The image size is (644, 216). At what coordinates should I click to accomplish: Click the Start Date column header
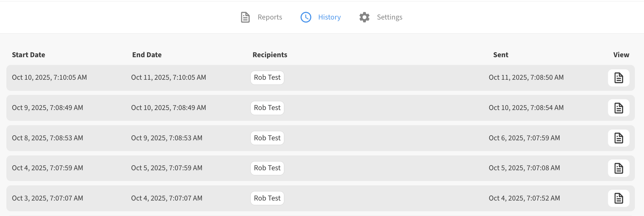[x=29, y=55]
